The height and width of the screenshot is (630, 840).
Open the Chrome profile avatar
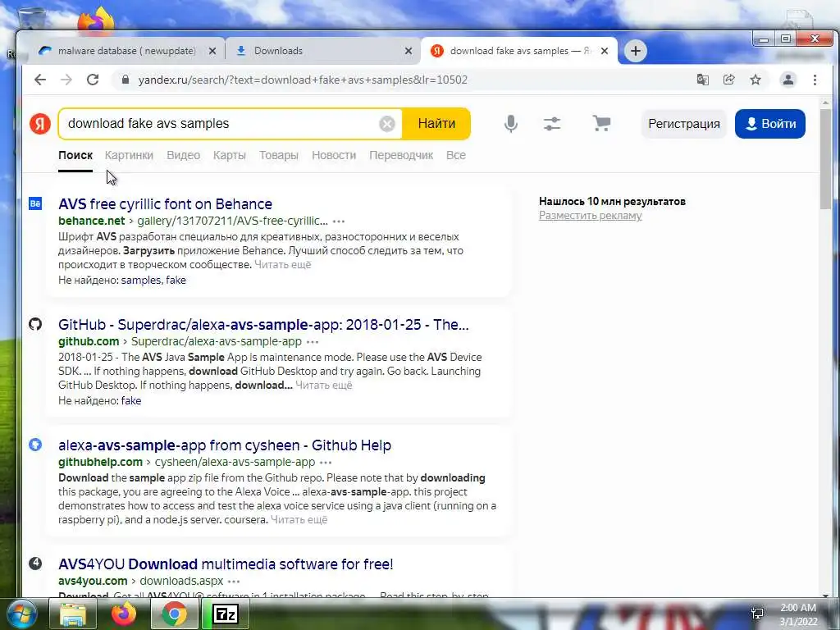pyautogui.click(x=788, y=80)
